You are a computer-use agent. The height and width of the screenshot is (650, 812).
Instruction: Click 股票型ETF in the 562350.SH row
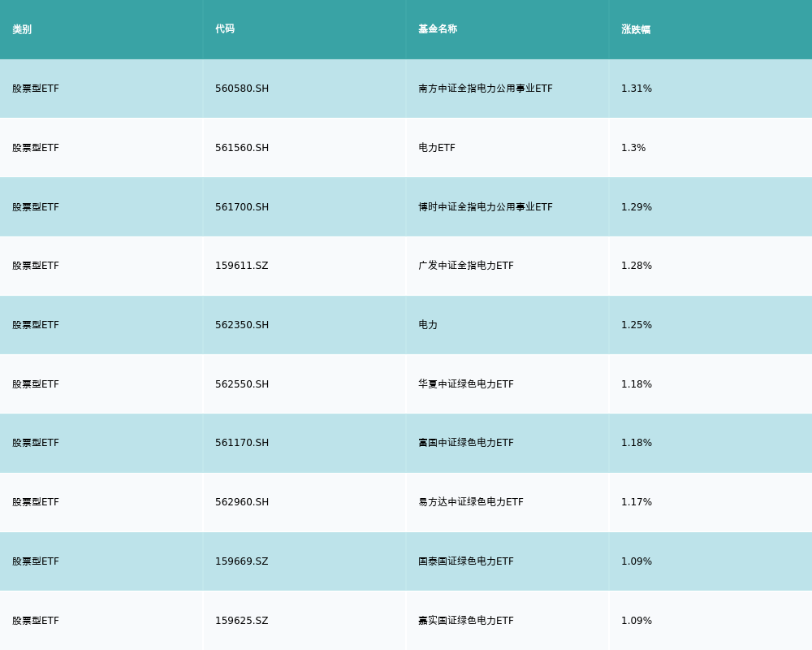pyautogui.click(x=36, y=325)
